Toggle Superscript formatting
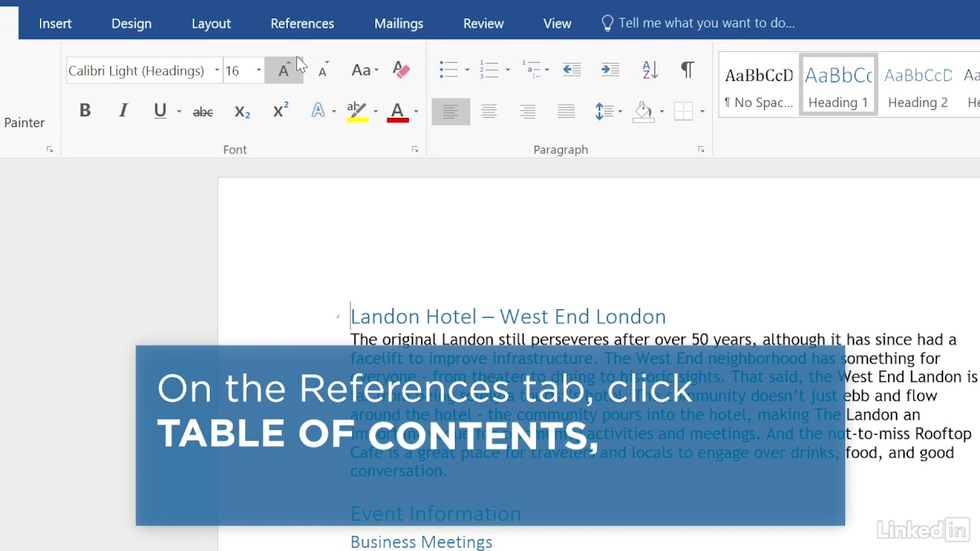Image resolution: width=980 pixels, height=551 pixels. coord(281,111)
